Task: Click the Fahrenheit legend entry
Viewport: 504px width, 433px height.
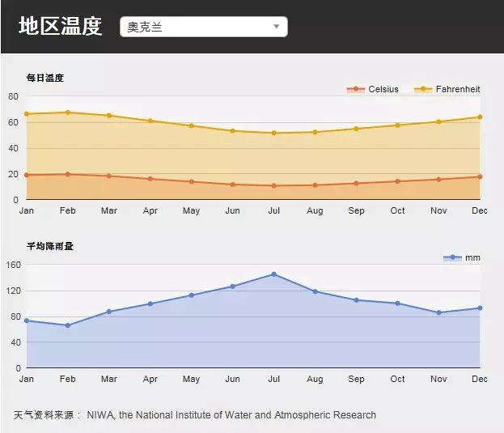Action: click(x=447, y=89)
